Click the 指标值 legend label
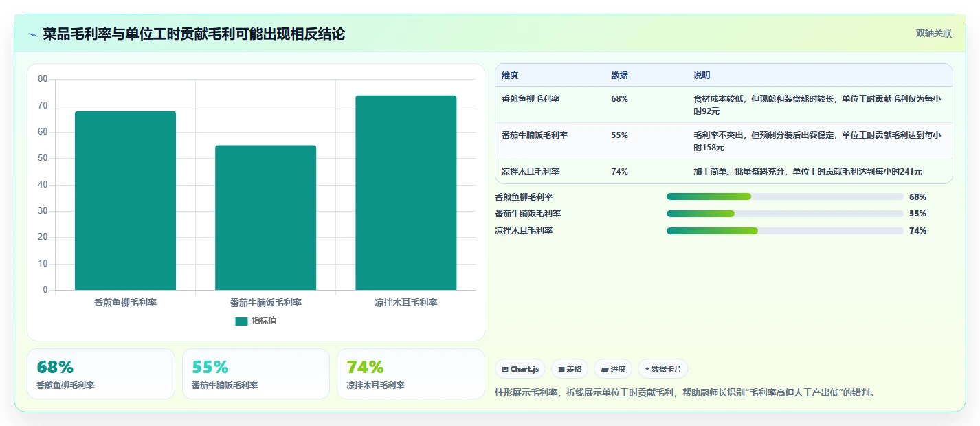This screenshot has width=980, height=426. click(264, 321)
